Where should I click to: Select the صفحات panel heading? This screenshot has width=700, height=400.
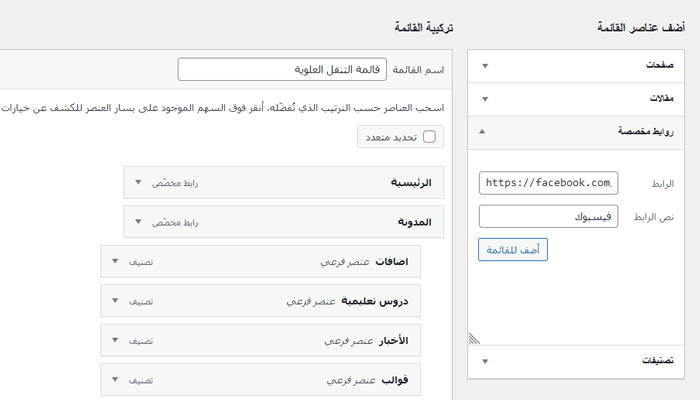click(659, 65)
